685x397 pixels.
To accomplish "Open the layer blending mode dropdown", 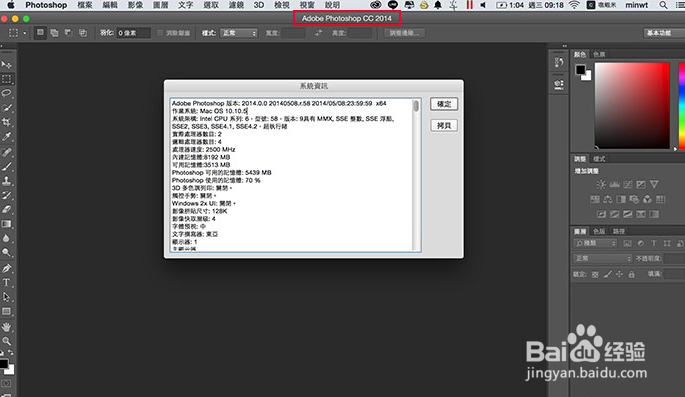I will [602, 259].
